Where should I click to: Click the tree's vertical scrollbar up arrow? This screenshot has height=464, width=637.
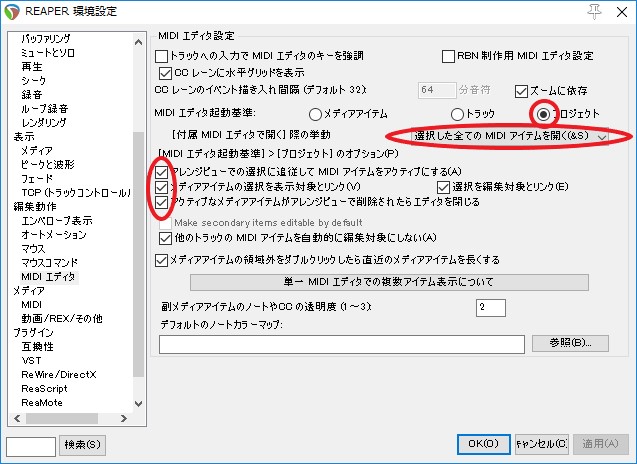[x=138, y=42]
